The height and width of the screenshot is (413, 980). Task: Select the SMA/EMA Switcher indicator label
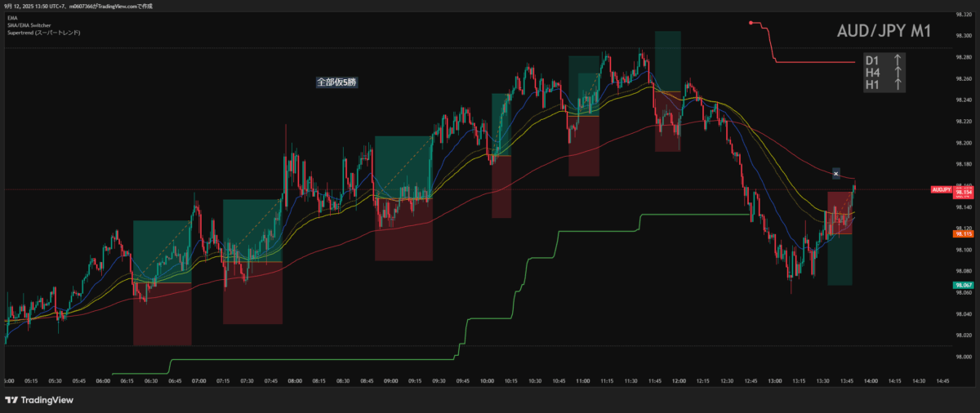pyautogui.click(x=27, y=24)
